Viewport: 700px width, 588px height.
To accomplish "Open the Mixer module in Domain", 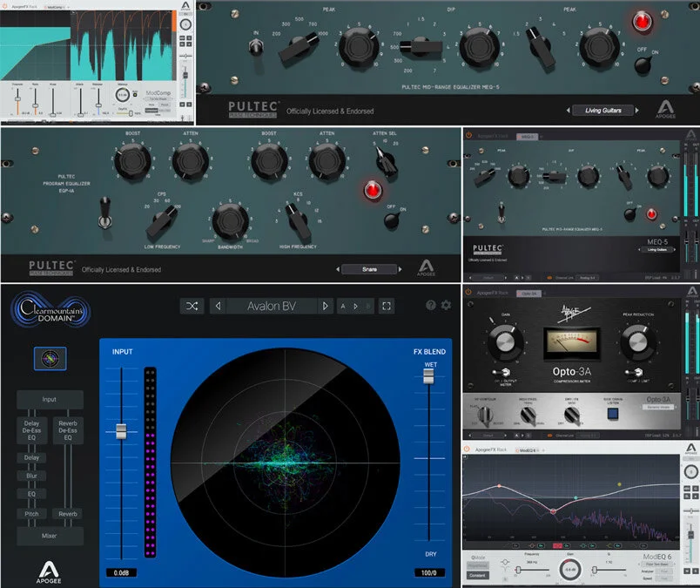I will tap(50, 536).
